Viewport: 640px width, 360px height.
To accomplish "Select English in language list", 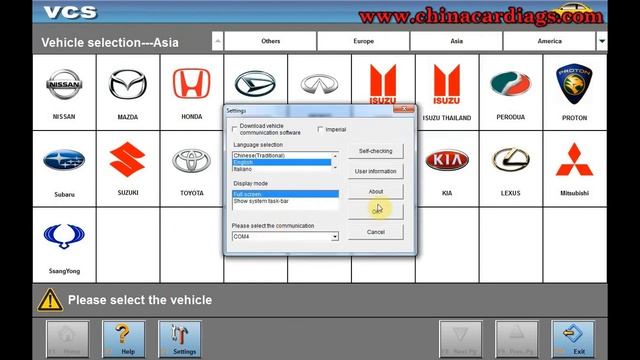I will point(282,162).
